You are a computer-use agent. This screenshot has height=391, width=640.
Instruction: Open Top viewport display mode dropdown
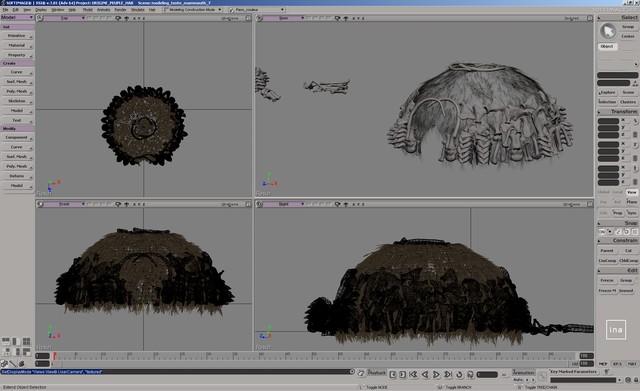pyautogui.click(x=230, y=18)
